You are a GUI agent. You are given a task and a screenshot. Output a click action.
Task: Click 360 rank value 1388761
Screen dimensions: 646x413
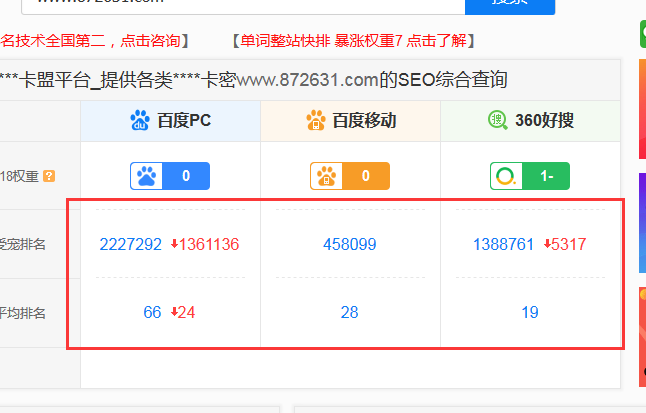[503, 244]
